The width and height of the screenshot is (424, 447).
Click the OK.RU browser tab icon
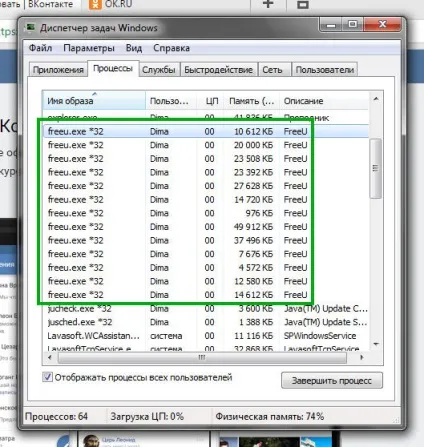click(95, 4)
